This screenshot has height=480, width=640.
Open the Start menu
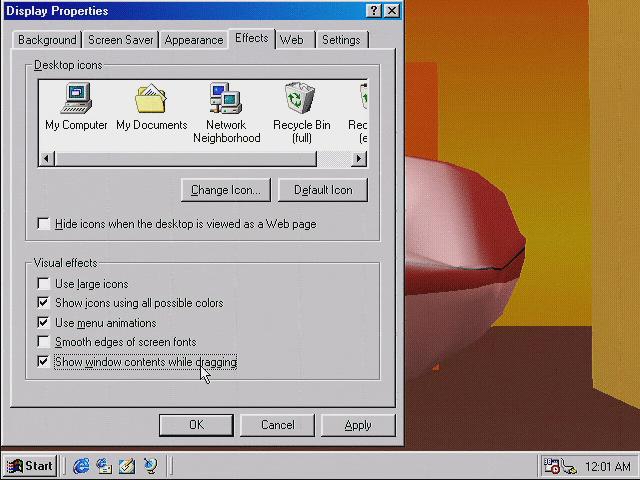(30, 466)
